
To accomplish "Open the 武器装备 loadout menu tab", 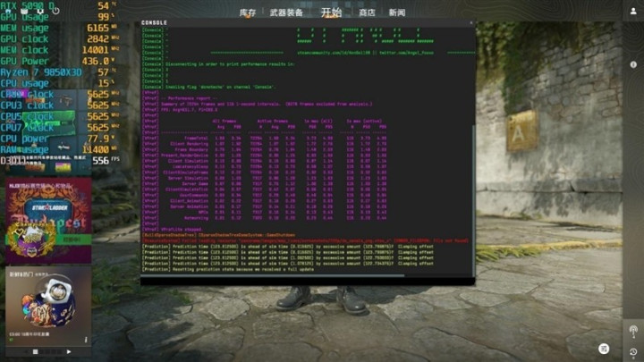I will (x=286, y=13).
